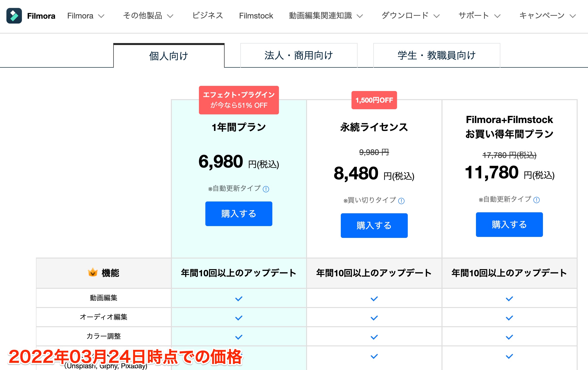Expand the Filmora dropdown in the navigation

click(x=86, y=16)
